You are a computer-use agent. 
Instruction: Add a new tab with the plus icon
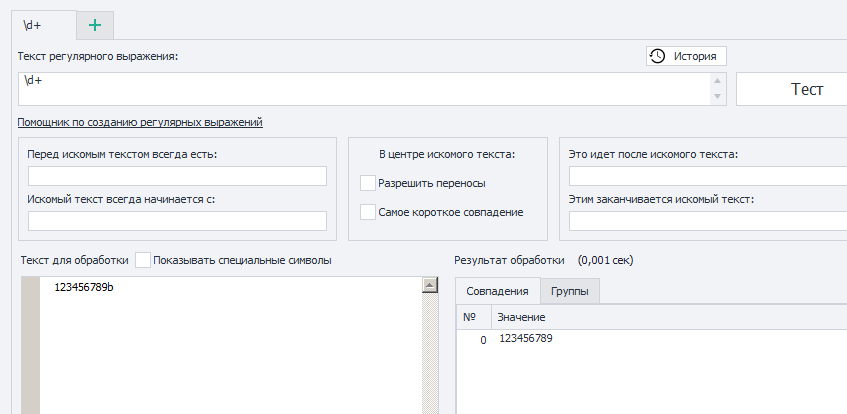point(95,25)
